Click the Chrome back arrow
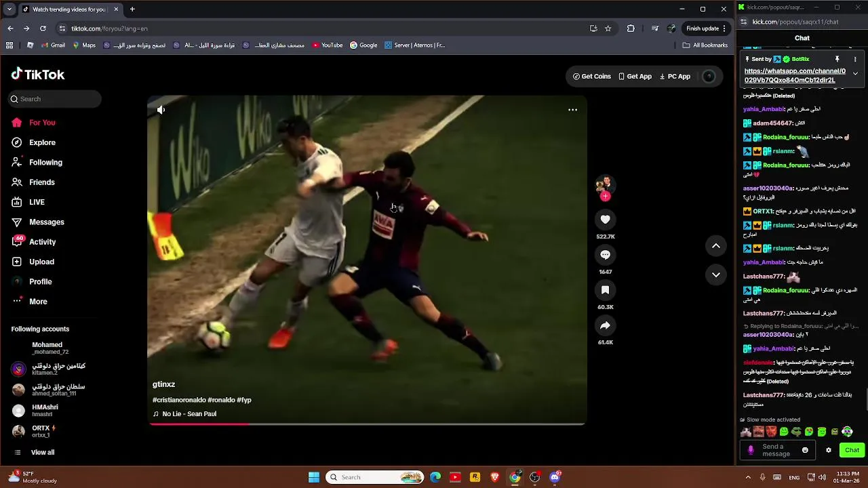Image resolution: width=868 pixels, height=488 pixels. click(10, 28)
